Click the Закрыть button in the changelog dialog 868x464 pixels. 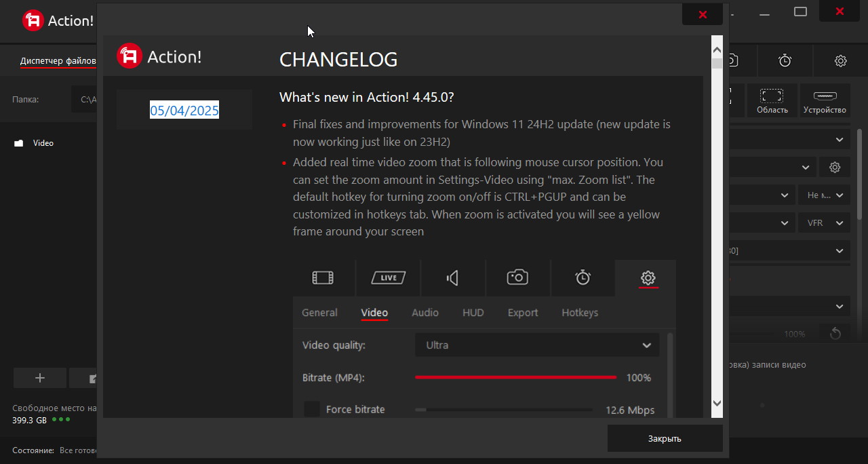(665, 438)
